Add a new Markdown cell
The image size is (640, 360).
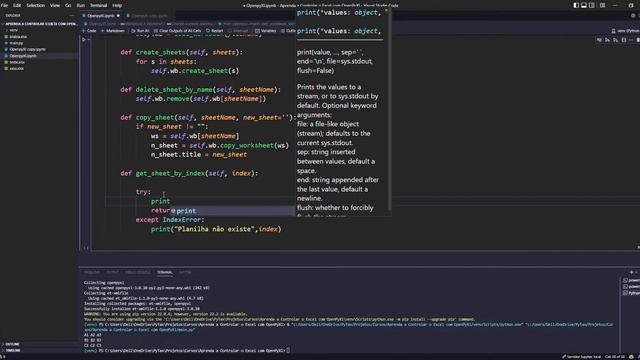coord(113,31)
